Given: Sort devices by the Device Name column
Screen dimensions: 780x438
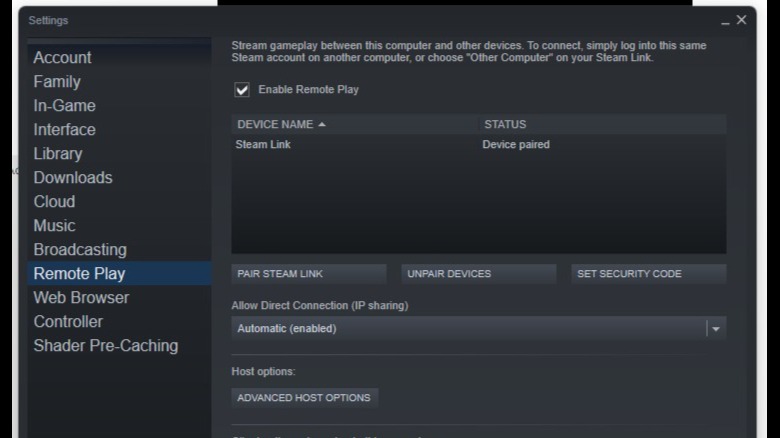Looking at the screenshot, I should click(355, 124).
